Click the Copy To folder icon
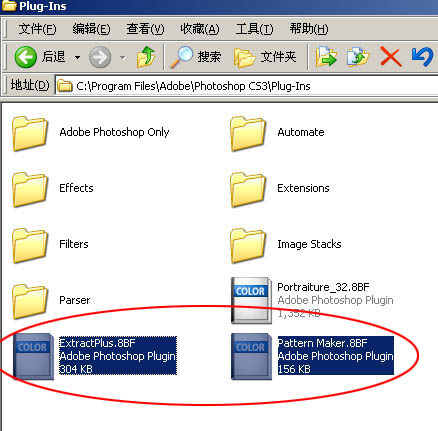The height and width of the screenshot is (431, 438). (x=358, y=57)
